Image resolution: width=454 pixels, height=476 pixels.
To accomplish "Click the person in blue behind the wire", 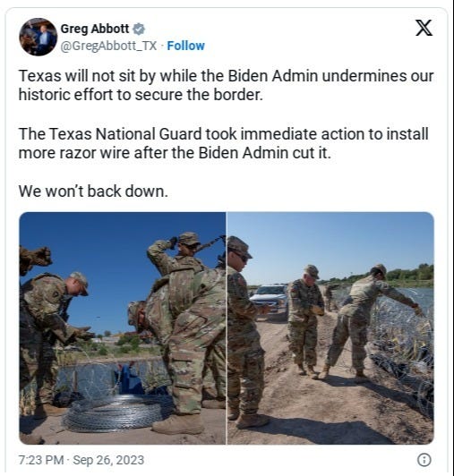I will pos(129,378).
